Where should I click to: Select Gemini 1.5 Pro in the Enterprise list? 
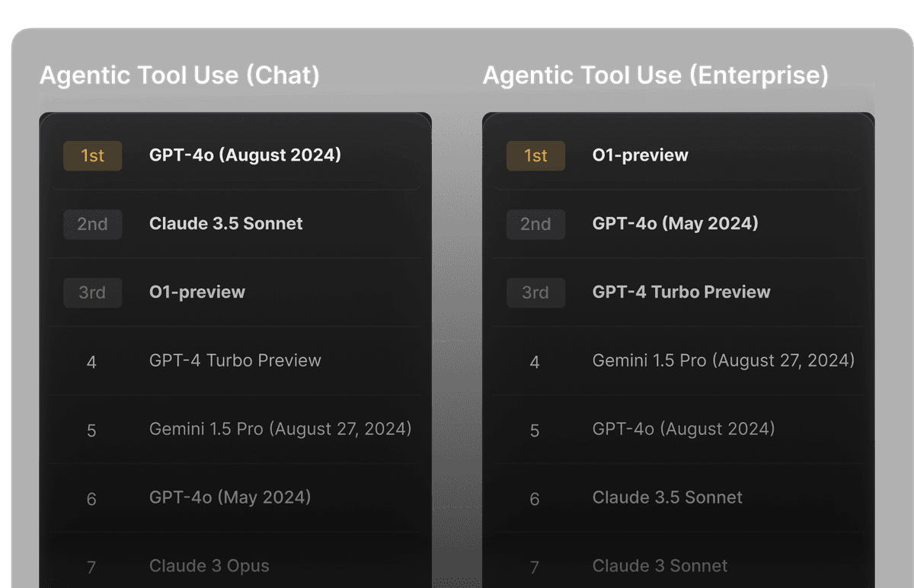tap(723, 360)
